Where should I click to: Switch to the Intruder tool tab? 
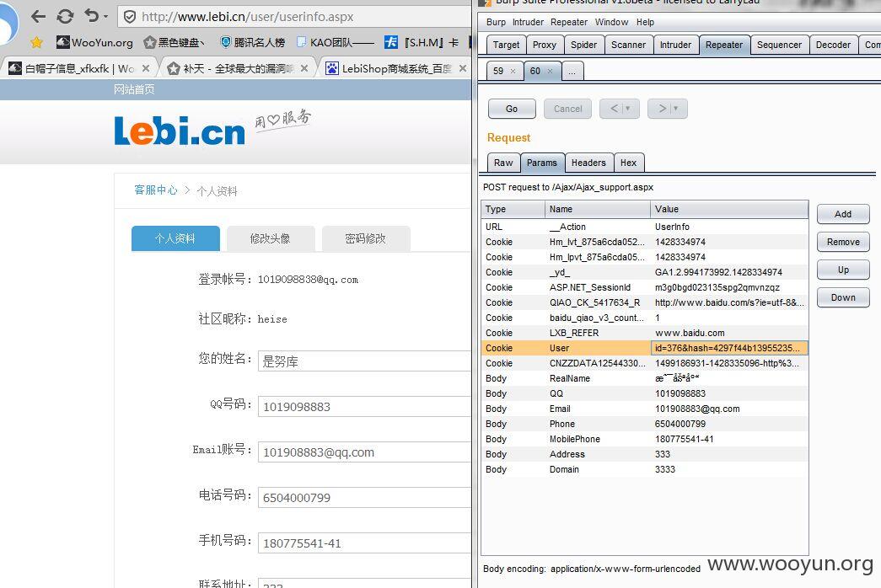pos(675,45)
